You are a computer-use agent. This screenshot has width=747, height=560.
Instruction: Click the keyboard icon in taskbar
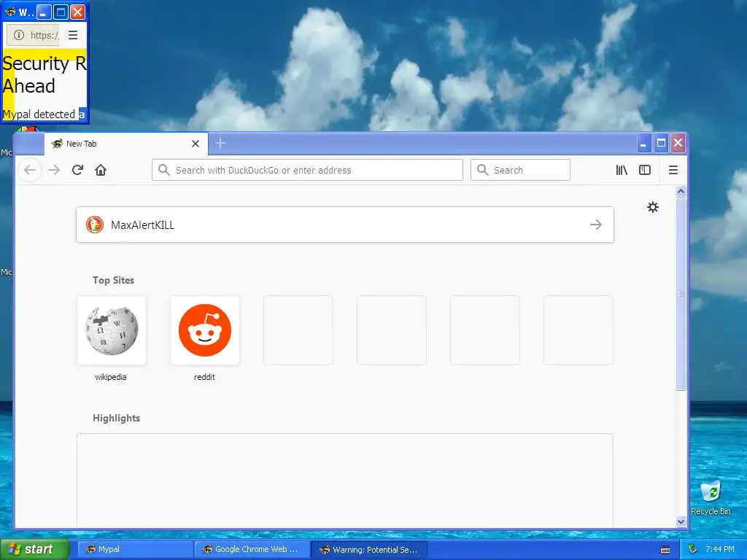click(665, 550)
